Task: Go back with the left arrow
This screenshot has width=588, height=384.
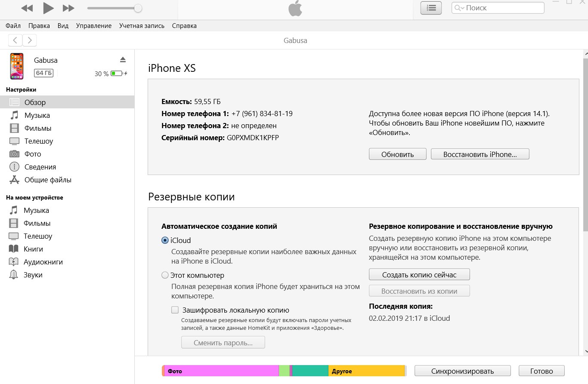Action: [15, 40]
